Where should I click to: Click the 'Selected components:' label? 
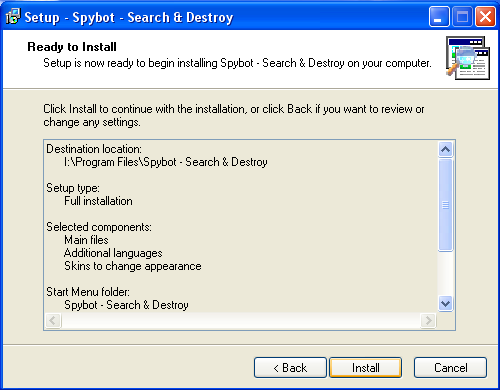99,227
